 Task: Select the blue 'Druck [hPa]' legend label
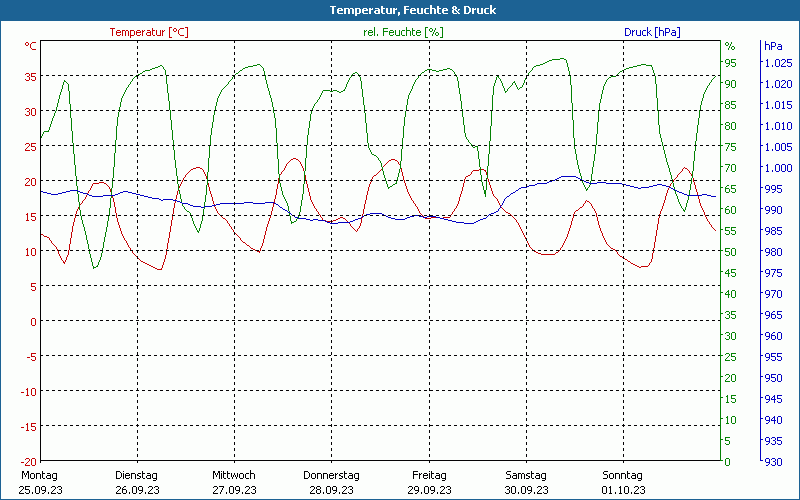pos(652,32)
